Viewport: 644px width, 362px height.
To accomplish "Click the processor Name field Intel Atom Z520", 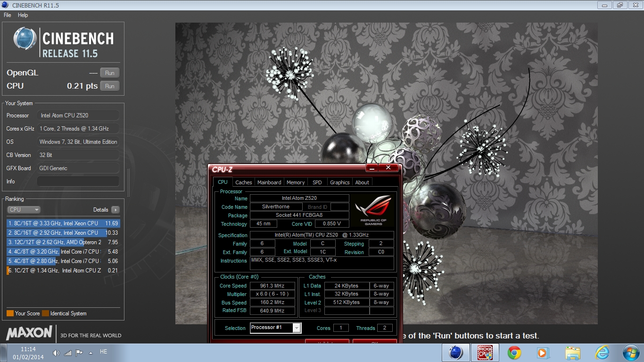I will (299, 198).
